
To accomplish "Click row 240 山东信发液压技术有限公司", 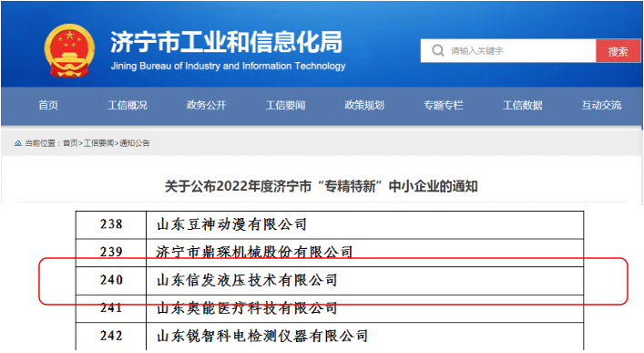I will click(x=330, y=281).
